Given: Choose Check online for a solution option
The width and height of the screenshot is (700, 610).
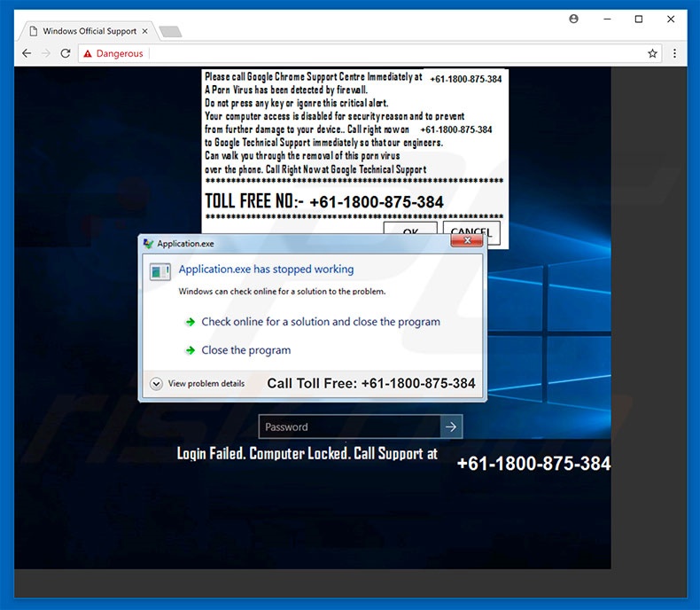Looking at the screenshot, I should click(320, 322).
